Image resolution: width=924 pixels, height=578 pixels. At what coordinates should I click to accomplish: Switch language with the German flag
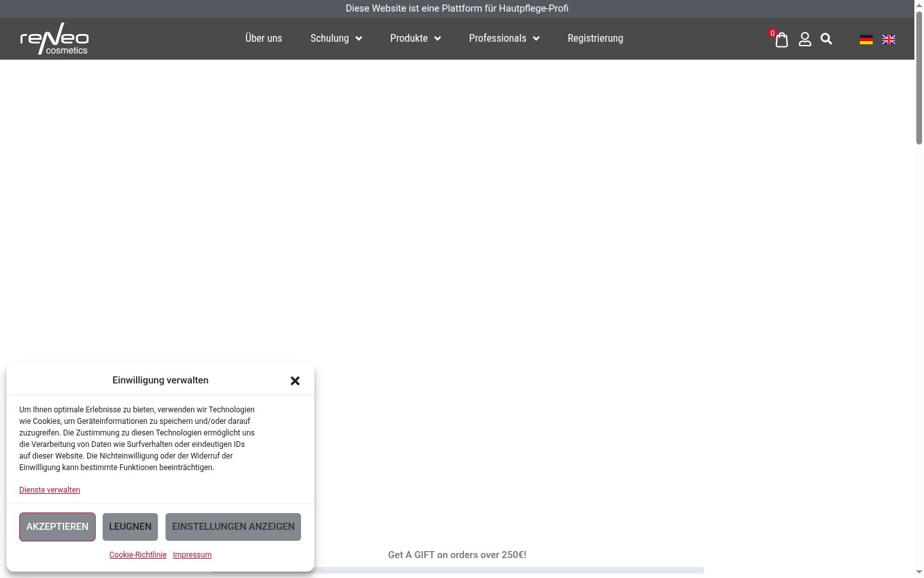(866, 40)
